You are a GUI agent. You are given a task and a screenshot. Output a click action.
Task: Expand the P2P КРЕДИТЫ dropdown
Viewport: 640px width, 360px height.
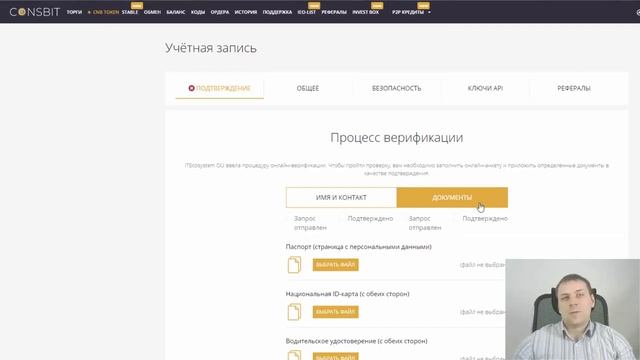[x=411, y=12]
